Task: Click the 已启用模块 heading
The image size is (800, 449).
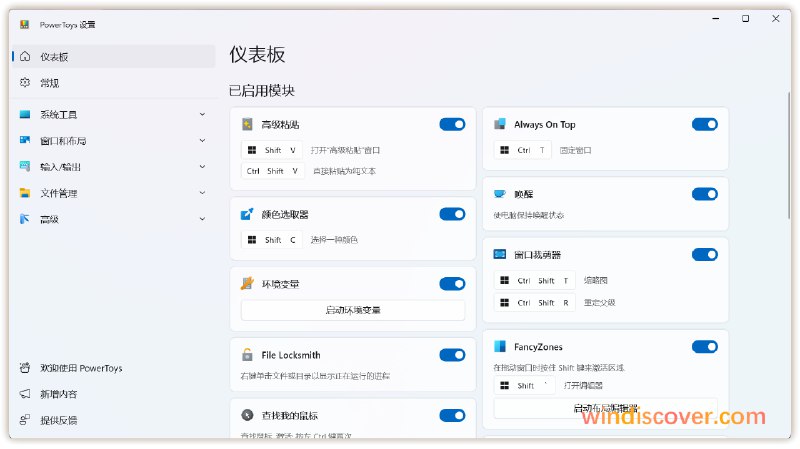Action: pyautogui.click(x=262, y=91)
